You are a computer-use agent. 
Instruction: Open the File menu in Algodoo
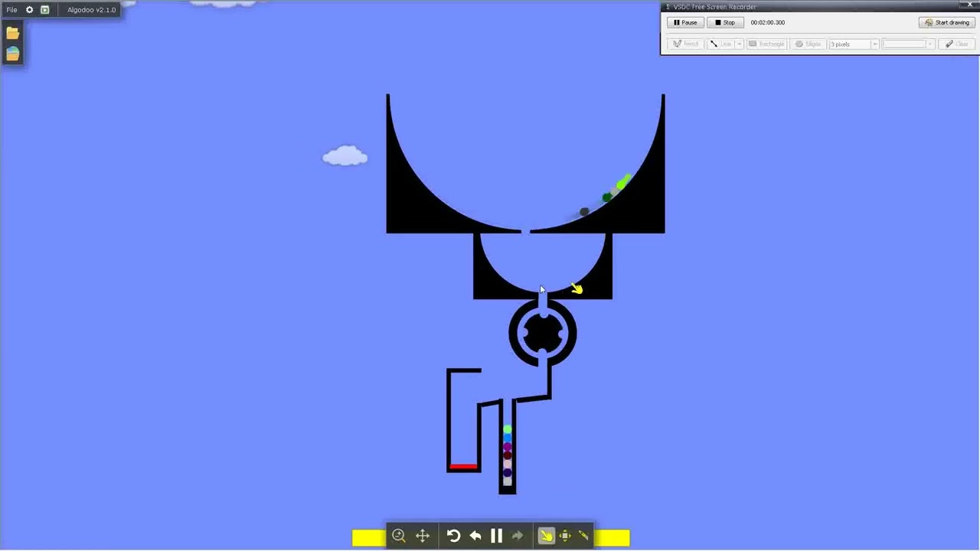pos(11,10)
